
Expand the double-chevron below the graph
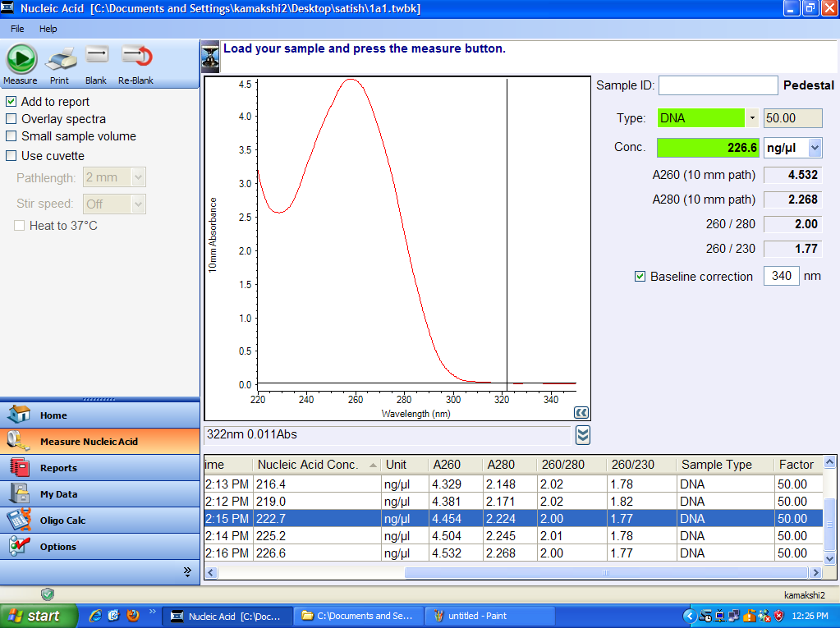[x=582, y=434]
